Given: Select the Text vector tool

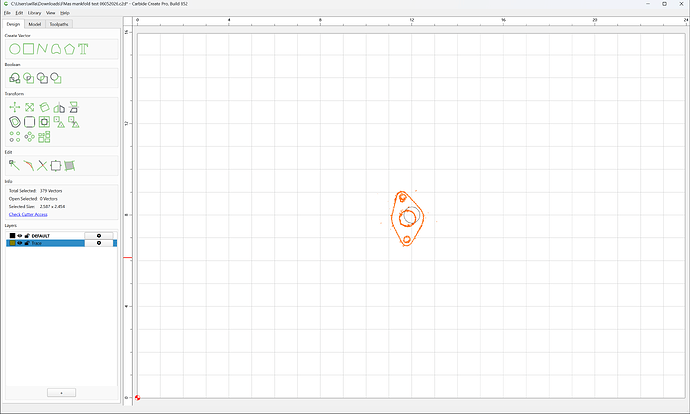Looking at the screenshot, I should 83,49.
